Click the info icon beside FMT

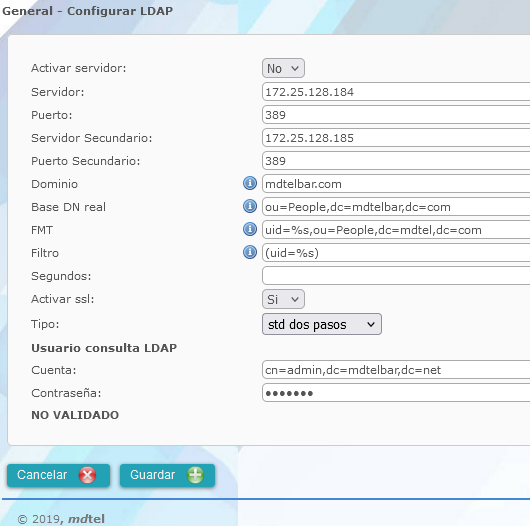coord(250,230)
